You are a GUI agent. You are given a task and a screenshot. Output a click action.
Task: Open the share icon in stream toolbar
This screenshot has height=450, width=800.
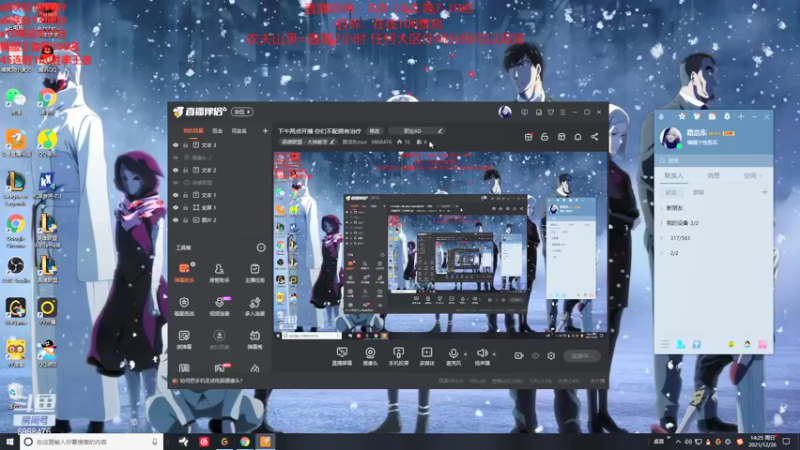point(594,137)
